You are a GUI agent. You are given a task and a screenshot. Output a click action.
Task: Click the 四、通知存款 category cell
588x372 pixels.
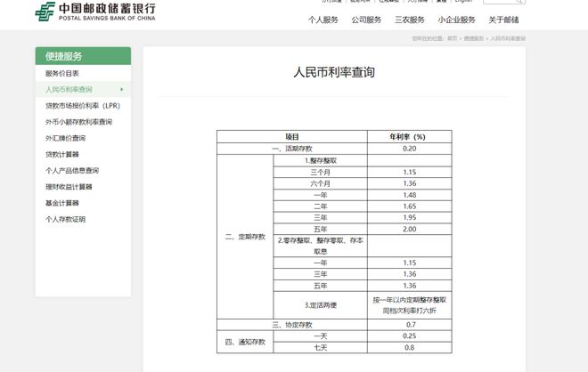pyautogui.click(x=245, y=342)
